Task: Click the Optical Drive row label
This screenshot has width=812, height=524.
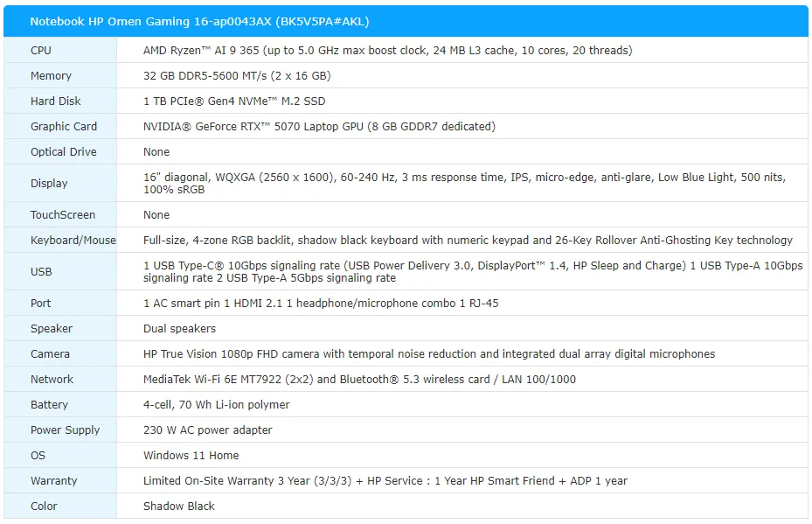Action: tap(64, 152)
